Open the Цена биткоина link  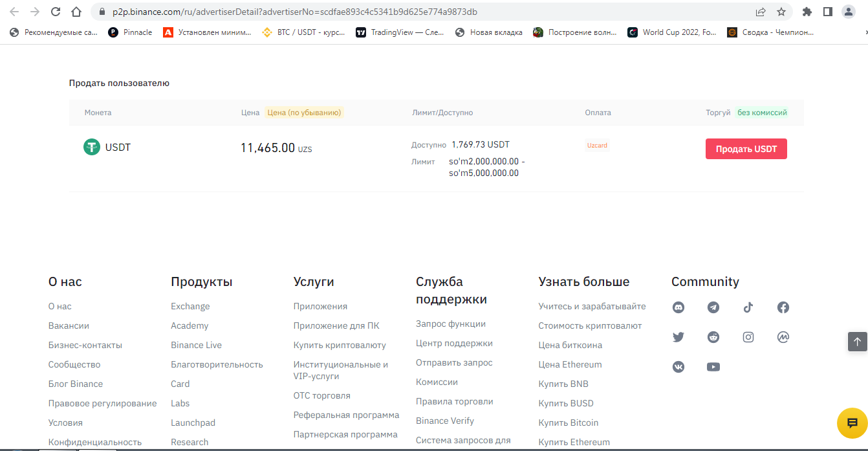[x=570, y=345]
